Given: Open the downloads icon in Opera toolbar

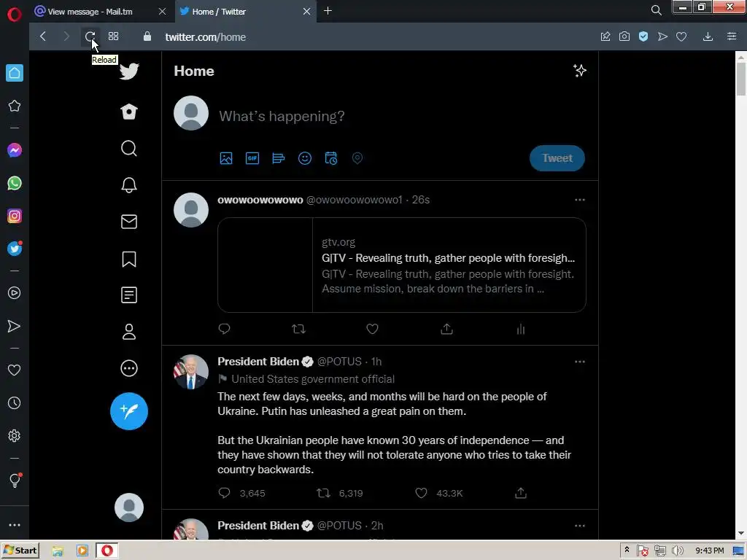Looking at the screenshot, I should [708, 36].
